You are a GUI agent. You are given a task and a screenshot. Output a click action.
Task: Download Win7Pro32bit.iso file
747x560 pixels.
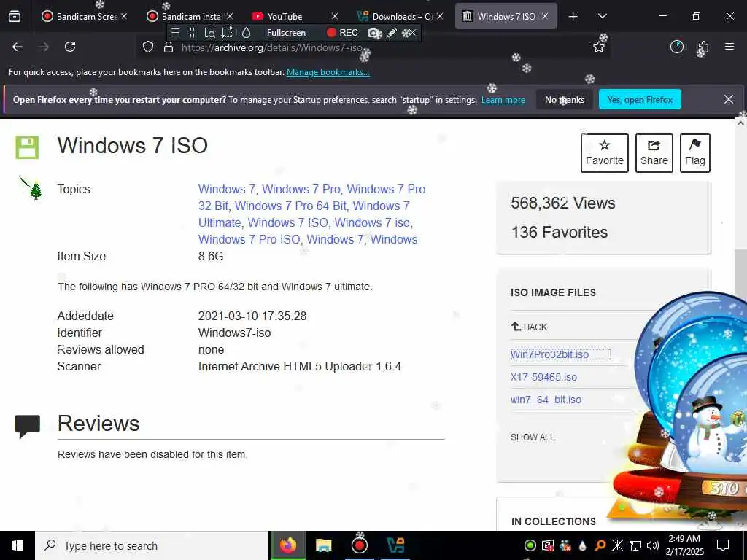[550, 354]
